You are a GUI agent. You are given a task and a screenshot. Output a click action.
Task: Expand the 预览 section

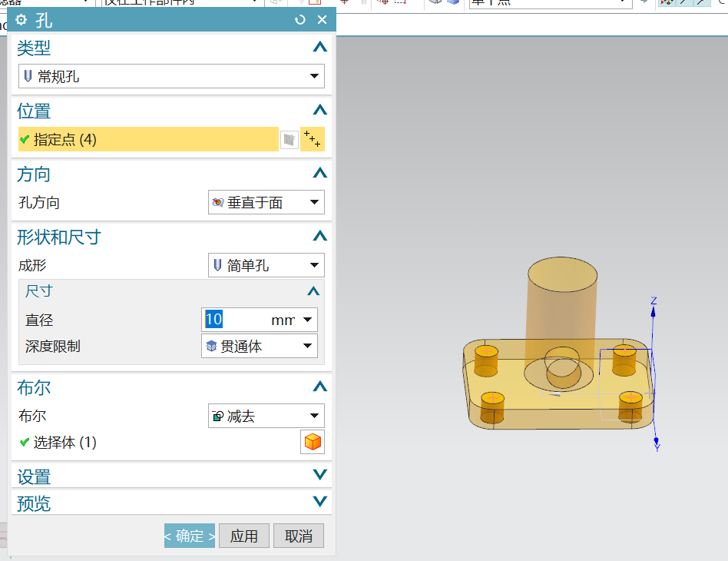coord(319,502)
